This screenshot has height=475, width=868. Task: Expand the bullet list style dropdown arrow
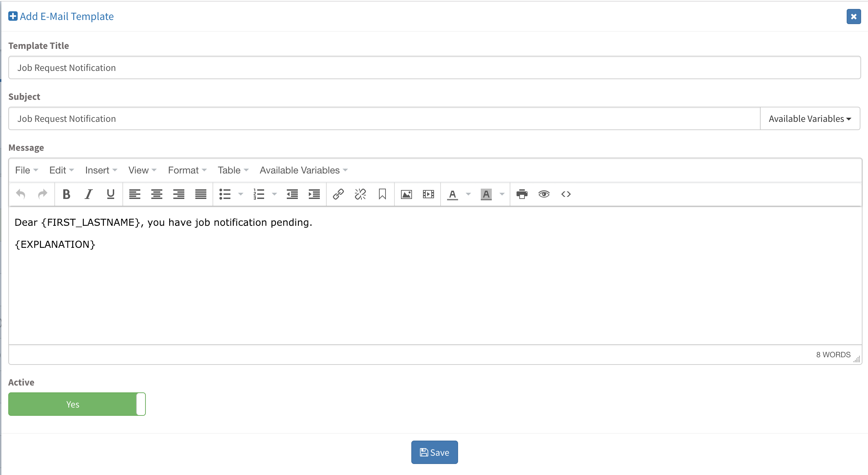[x=241, y=194]
